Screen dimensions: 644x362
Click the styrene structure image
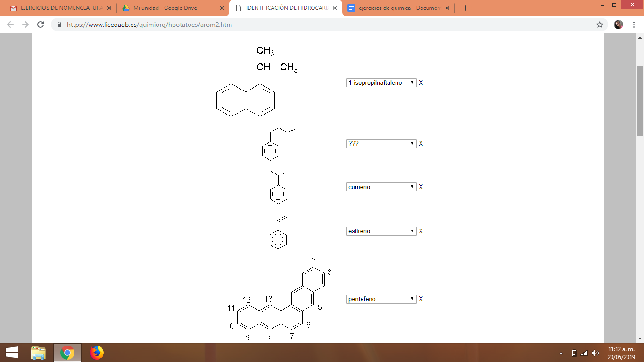[278, 231]
